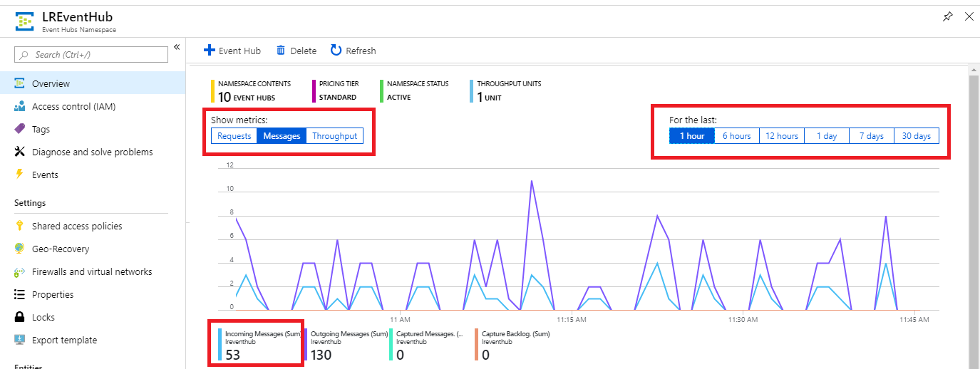Click the purple Tags icon
980x369 pixels.
click(19, 130)
